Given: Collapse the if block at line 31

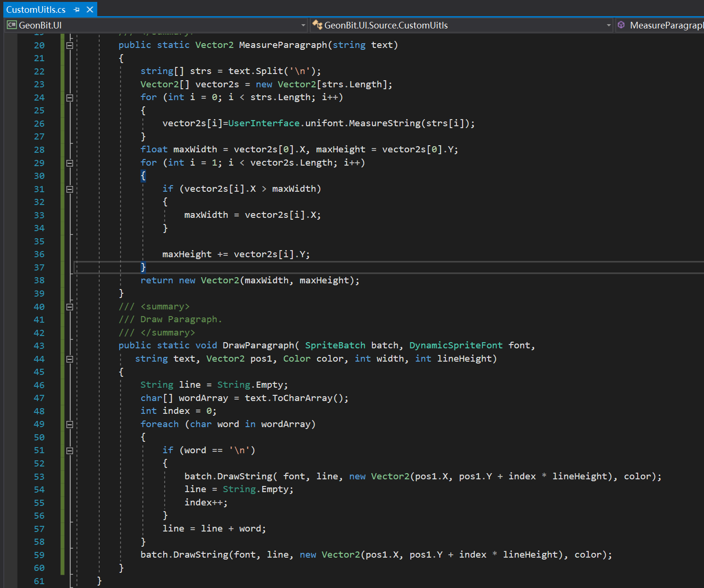Looking at the screenshot, I should [x=69, y=188].
